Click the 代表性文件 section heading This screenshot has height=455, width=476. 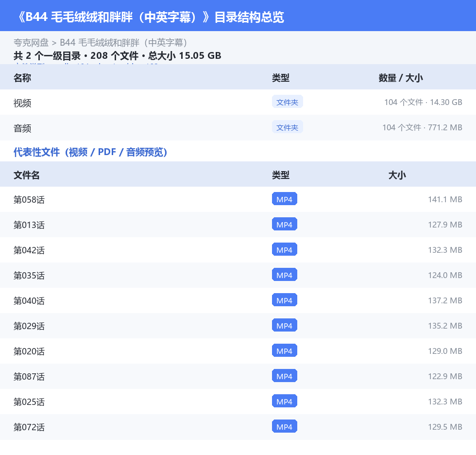pos(90,152)
